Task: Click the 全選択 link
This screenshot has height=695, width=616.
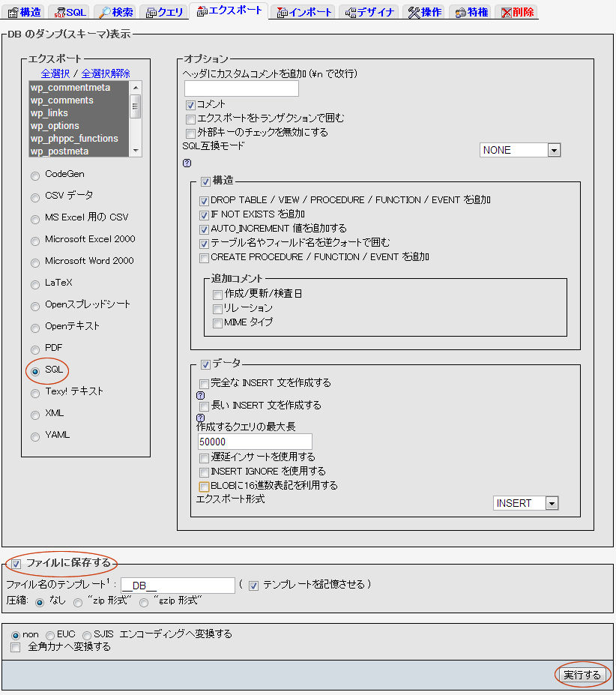Action: 55,73
